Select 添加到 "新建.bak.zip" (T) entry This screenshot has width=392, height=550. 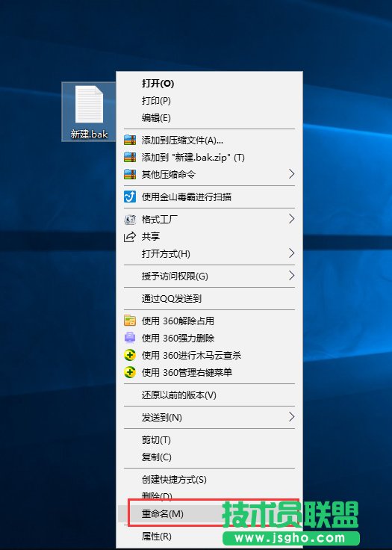tap(209, 158)
